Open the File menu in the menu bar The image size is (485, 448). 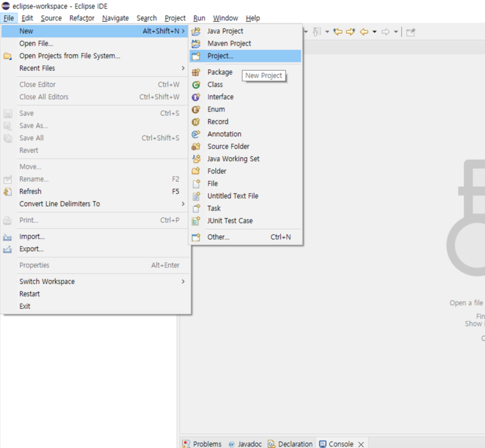(x=8, y=18)
